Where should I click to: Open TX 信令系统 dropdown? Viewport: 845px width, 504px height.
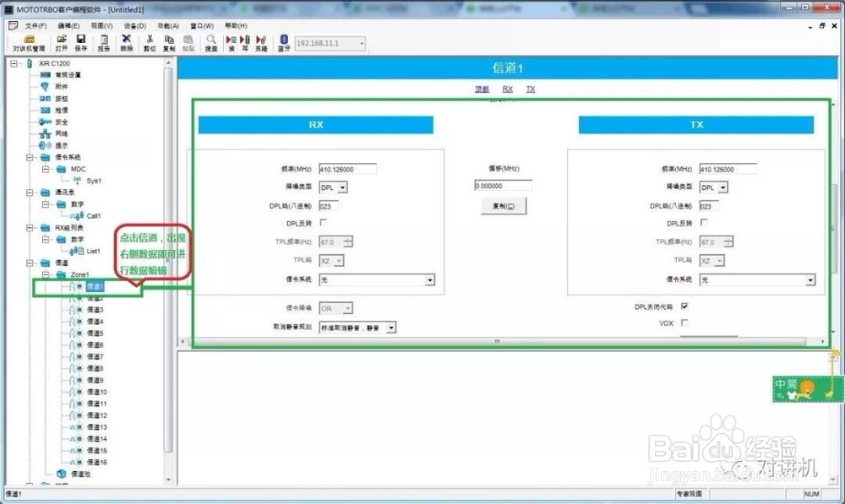click(x=810, y=280)
